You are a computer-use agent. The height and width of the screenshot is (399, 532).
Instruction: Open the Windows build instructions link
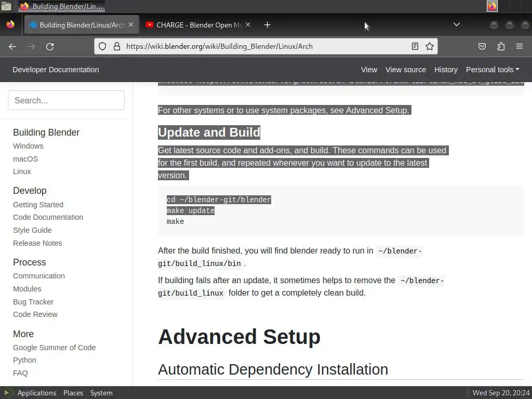[x=28, y=146]
